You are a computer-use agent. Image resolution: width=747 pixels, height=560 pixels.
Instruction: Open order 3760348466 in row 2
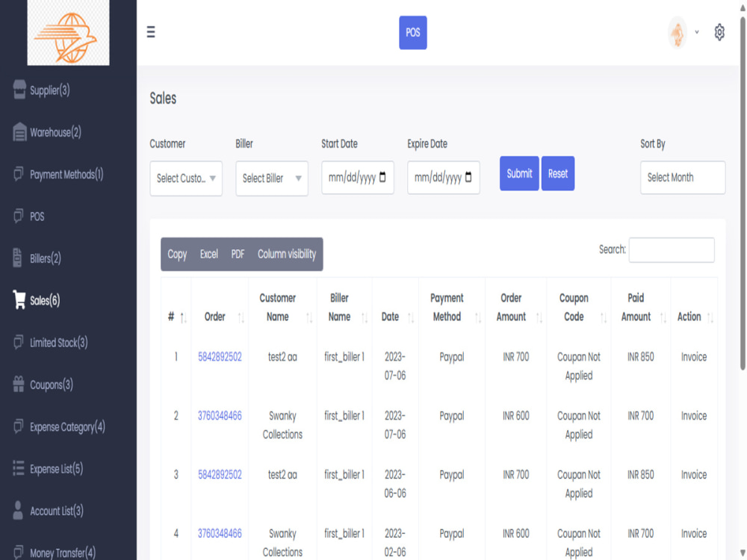220,416
